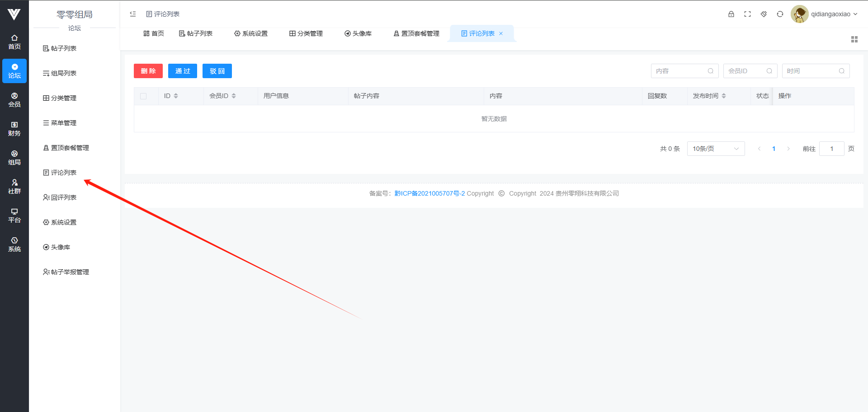Open 会员 section in left rail
This screenshot has height=412, width=868.
pos(14,100)
